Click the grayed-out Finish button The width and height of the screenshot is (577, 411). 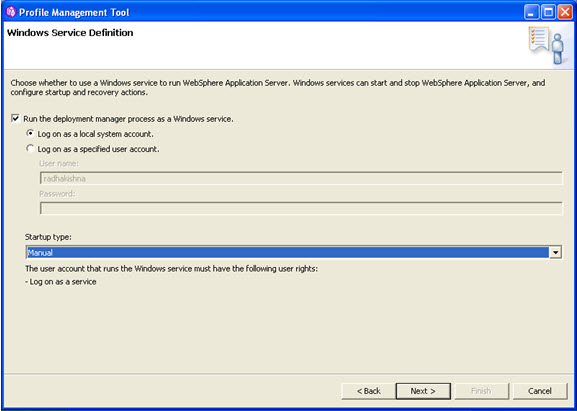[x=481, y=391]
